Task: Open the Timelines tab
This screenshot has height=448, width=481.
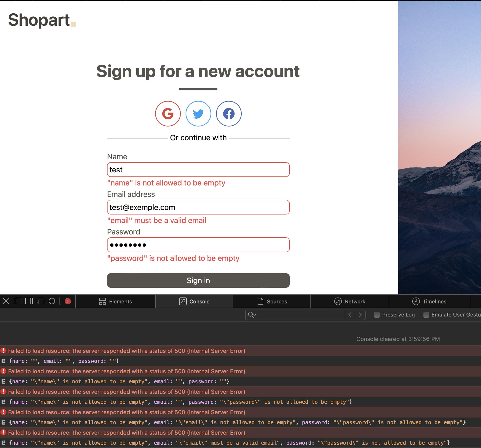Action: coord(429,302)
